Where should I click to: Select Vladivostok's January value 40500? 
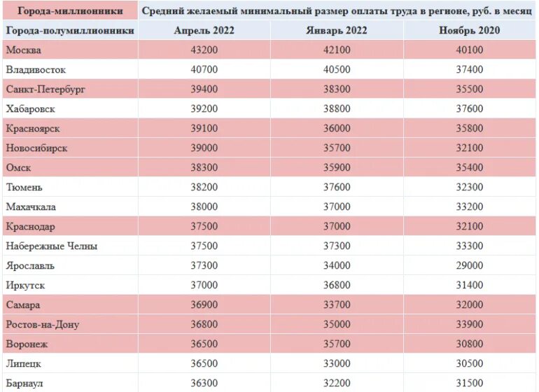click(337, 69)
